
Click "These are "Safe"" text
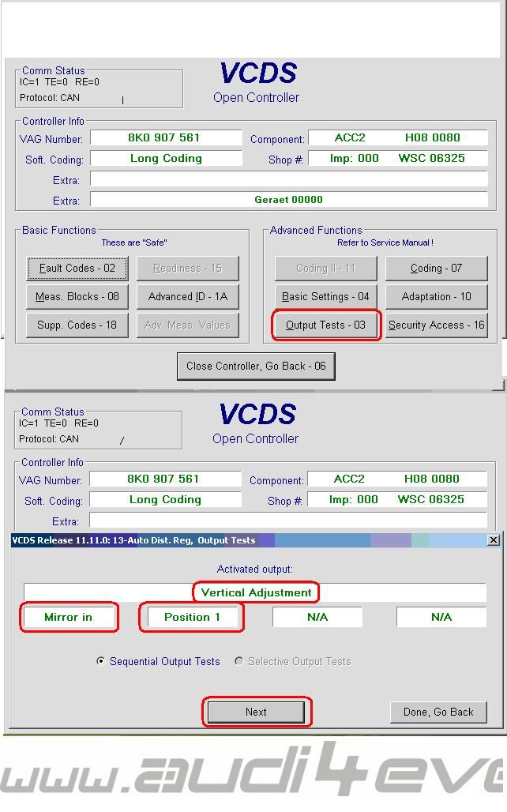click(x=134, y=242)
